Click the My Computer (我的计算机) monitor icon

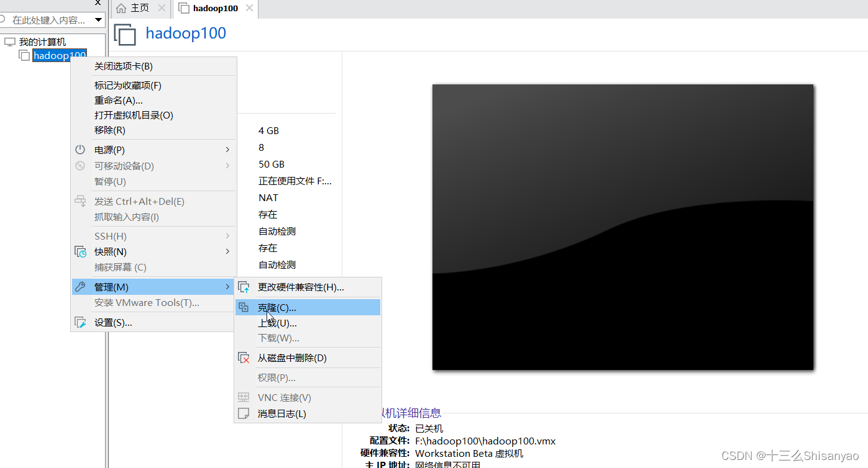pos(10,42)
